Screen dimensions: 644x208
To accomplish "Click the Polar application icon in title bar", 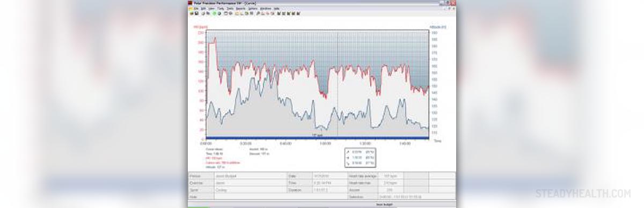I will [x=190, y=3].
